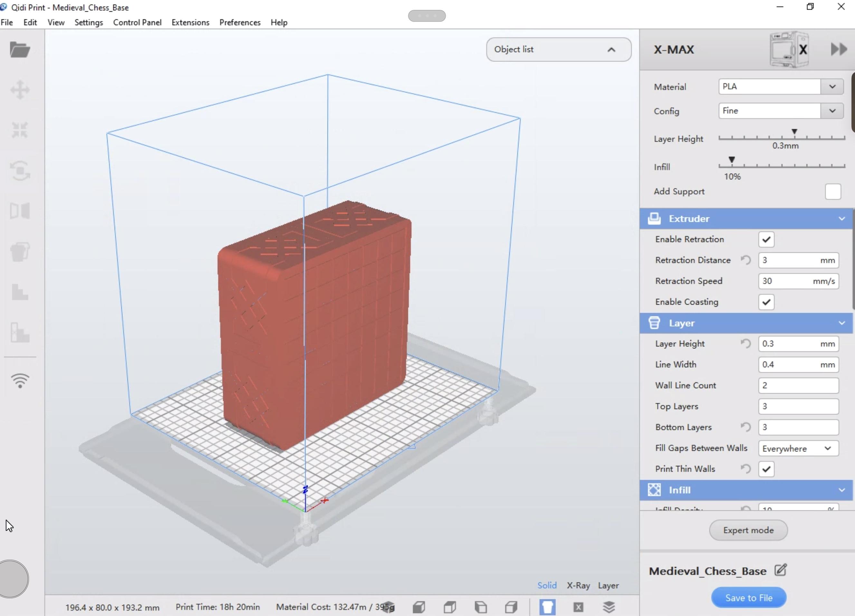This screenshot has width=855, height=616.
Task: Open the Extensions menu
Action: [x=190, y=22]
